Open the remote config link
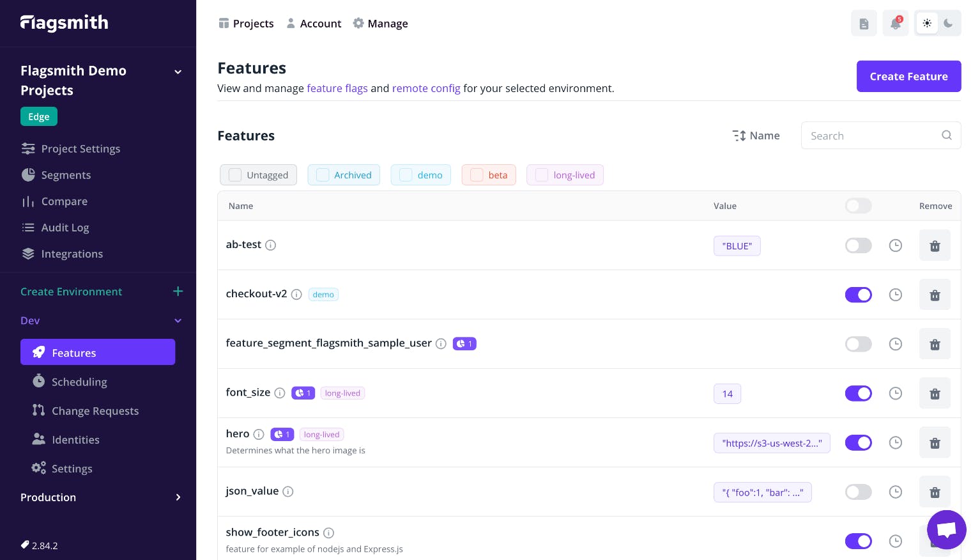The width and height of the screenshot is (980, 560). point(426,88)
